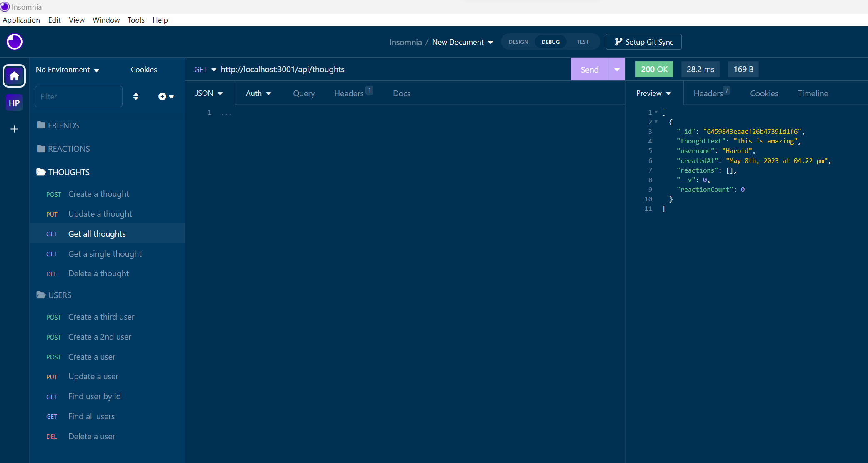The image size is (868, 463).
Task: Click the plus icon to add a project
Action: click(14, 129)
